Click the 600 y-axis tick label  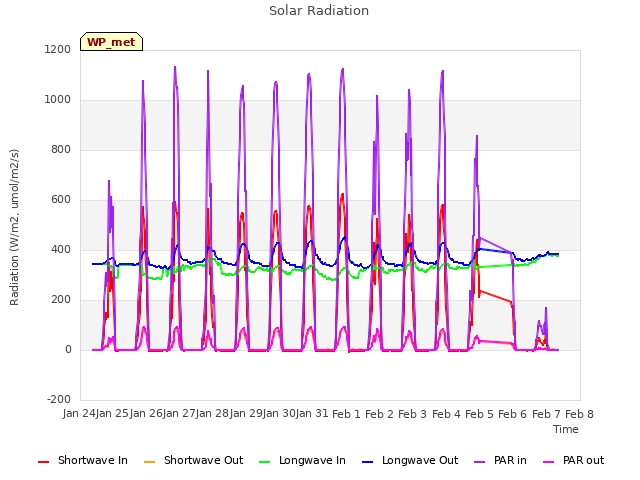pos(61,200)
